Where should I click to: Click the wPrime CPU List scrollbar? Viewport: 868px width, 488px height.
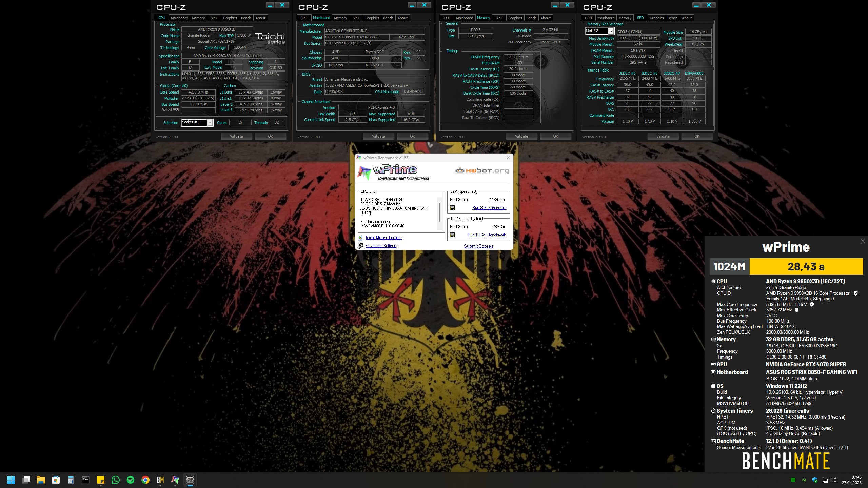[440, 213]
